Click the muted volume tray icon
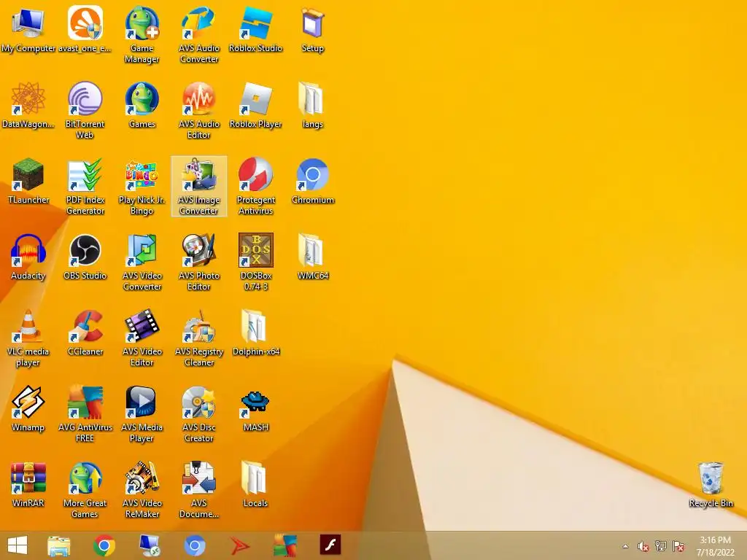 pyautogui.click(x=643, y=546)
